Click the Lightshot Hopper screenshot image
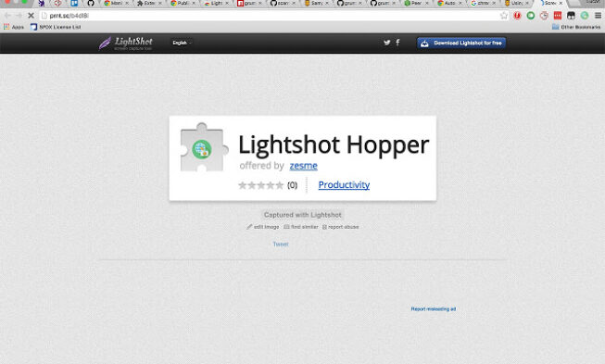 click(303, 158)
